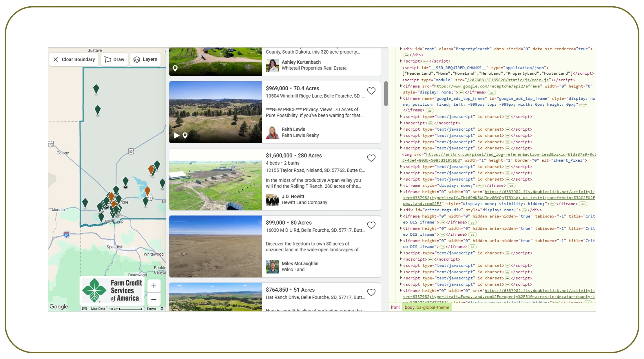Open the Taylor Road ranch listing photo

(x=216, y=179)
